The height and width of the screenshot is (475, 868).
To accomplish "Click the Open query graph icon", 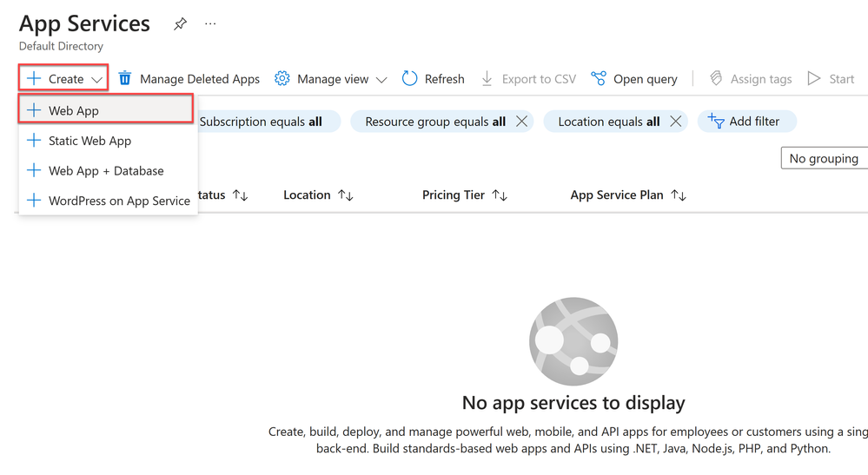I will (599, 78).
